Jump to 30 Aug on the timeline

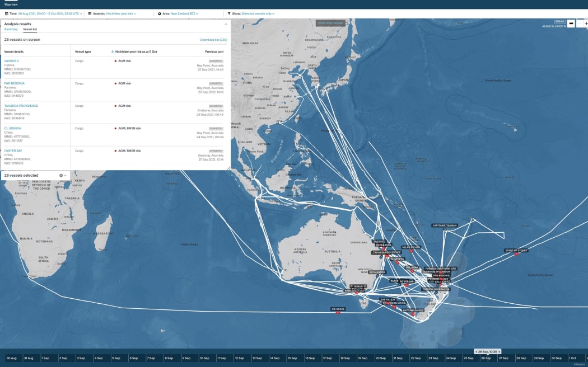[12, 358]
